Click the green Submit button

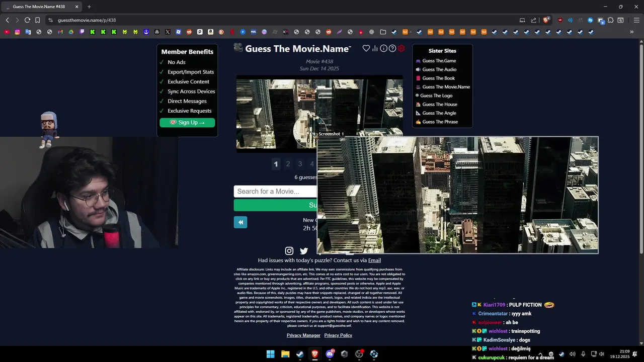coord(276,205)
